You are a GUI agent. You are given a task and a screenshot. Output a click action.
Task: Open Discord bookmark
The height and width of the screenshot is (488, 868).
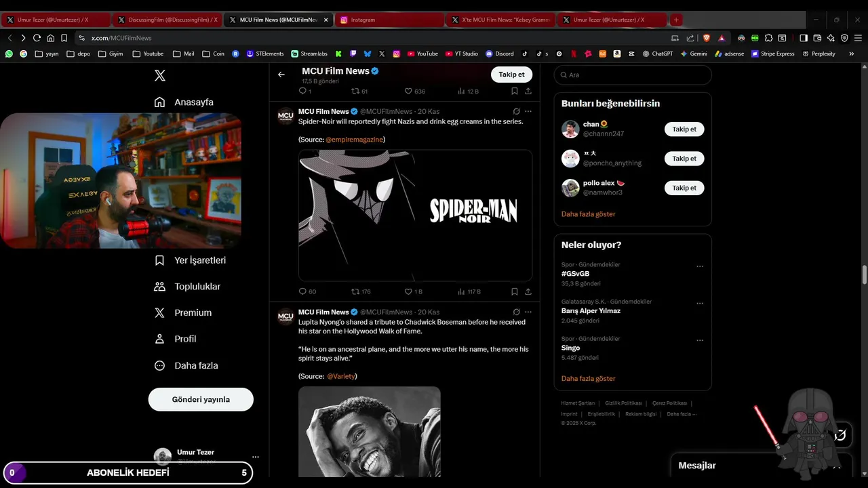click(500, 54)
